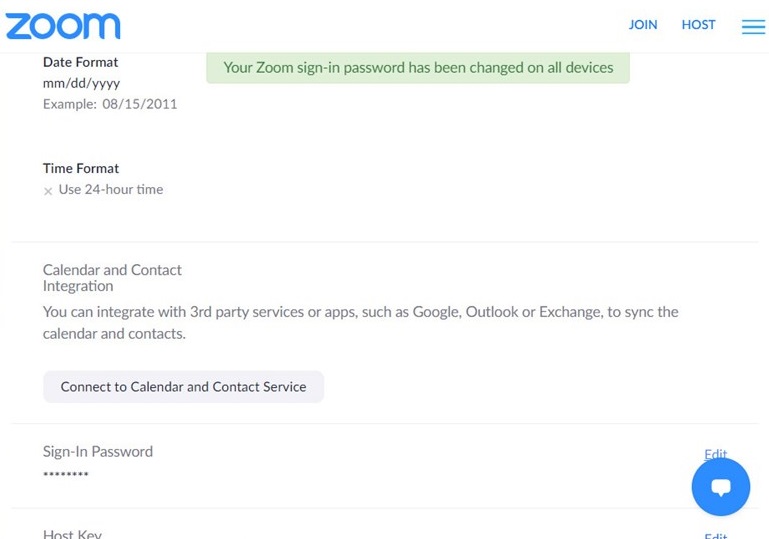Click the Calendar and Contact Integration heading
769x539 pixels.
112,277
